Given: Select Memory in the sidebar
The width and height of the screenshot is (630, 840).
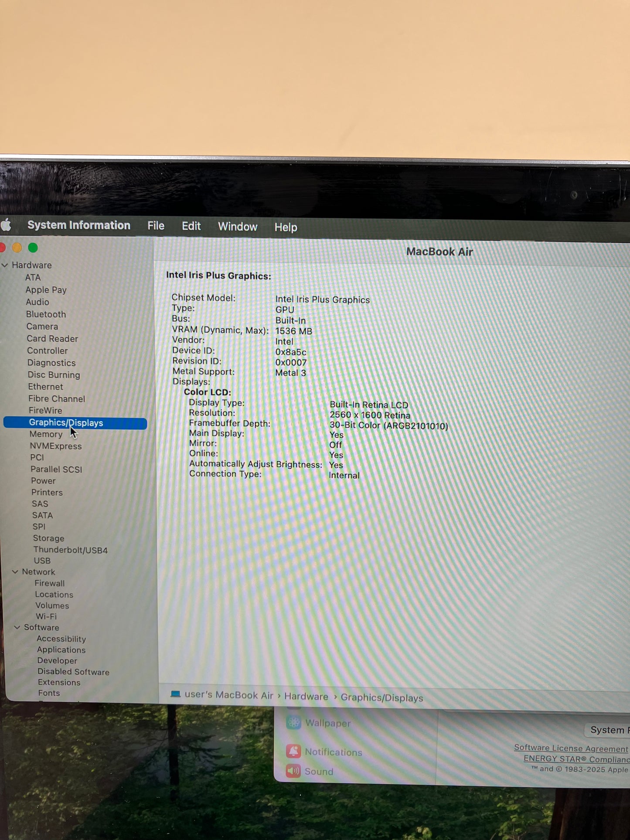Looking at the screenshot, I should (x=46, y=434).
